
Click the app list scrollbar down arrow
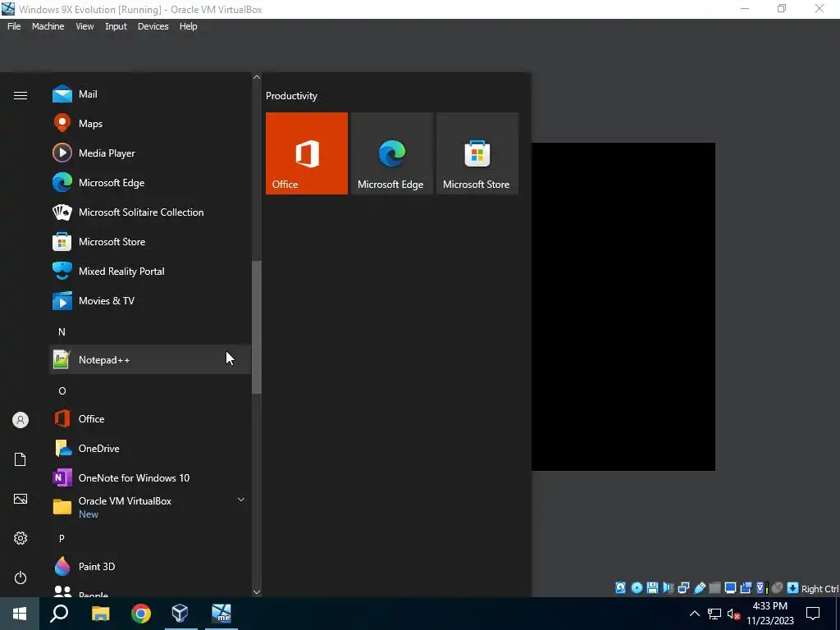pyautogui.click(x=257, y=592)
